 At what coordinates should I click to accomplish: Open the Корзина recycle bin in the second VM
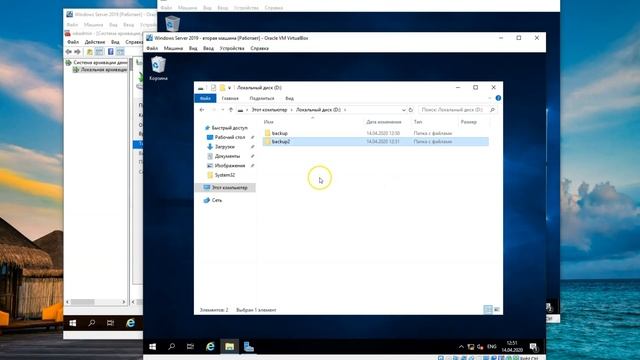point(158,68)
